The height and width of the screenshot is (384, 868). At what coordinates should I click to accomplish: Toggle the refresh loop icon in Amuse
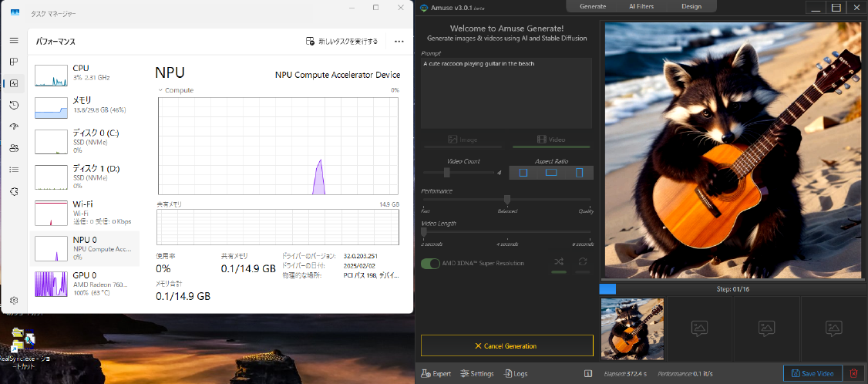click(582, 262)
